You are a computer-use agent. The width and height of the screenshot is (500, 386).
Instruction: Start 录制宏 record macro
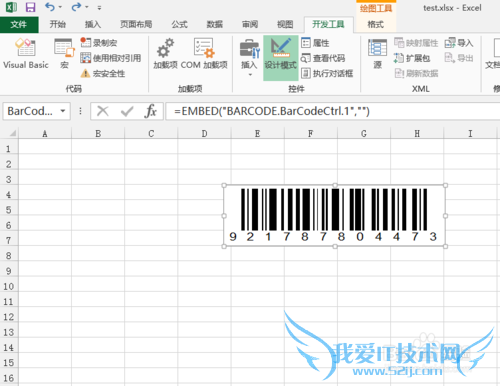click(x=99, y=43)
